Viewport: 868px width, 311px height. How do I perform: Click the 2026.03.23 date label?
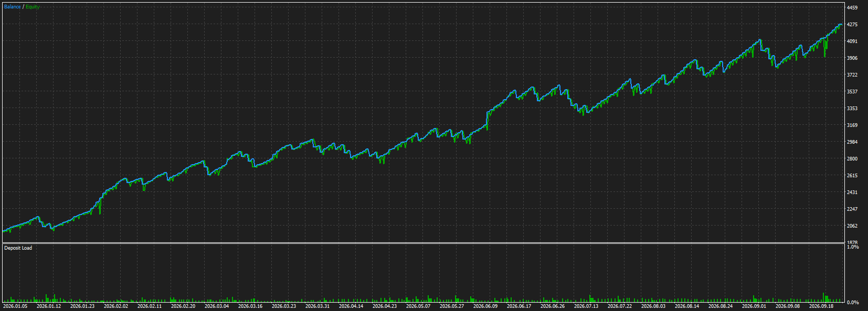[284, 306]
